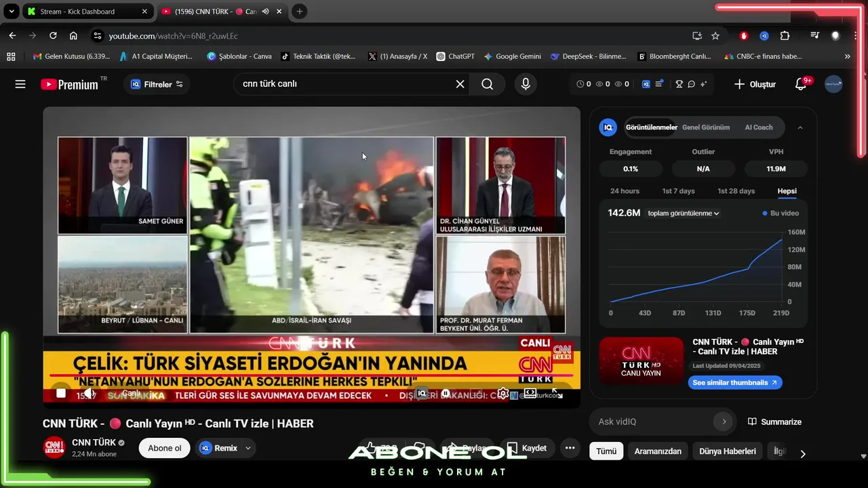The width and height of the screenshot is (868, 488).
Task: Open the Chrome apps grid in bookmarks bar
Action: 11,56
